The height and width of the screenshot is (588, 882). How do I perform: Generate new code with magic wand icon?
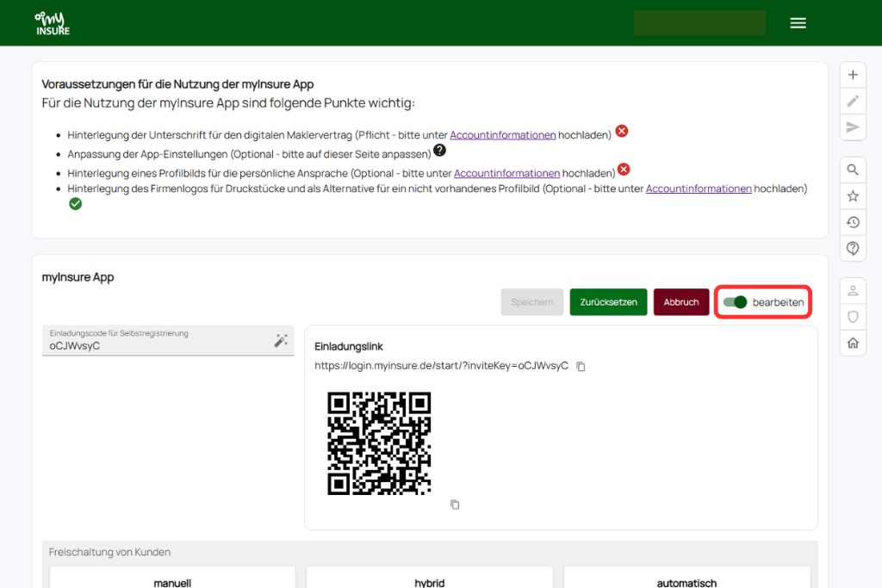tap(281, 341)
